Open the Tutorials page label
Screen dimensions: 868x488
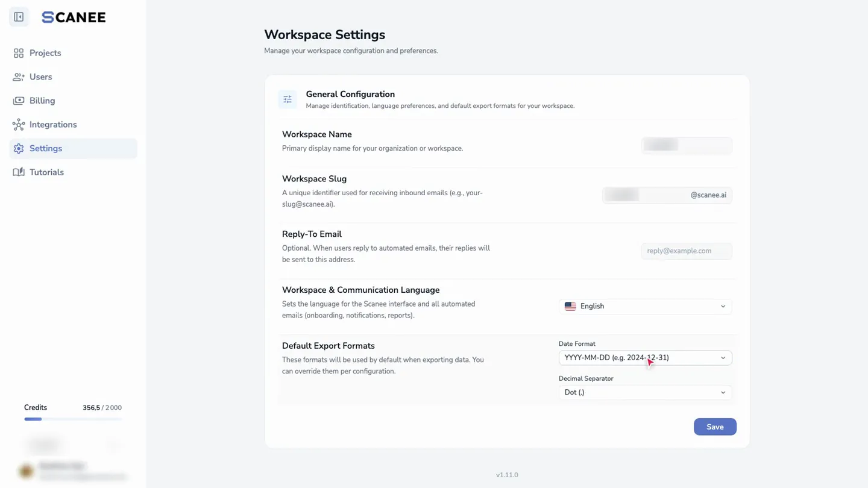tap(46, 172)
